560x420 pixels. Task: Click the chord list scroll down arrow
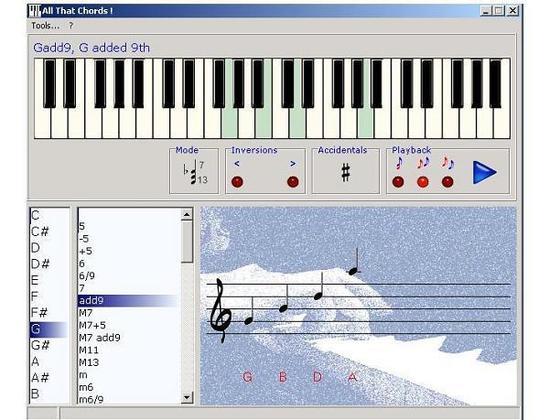187,397
